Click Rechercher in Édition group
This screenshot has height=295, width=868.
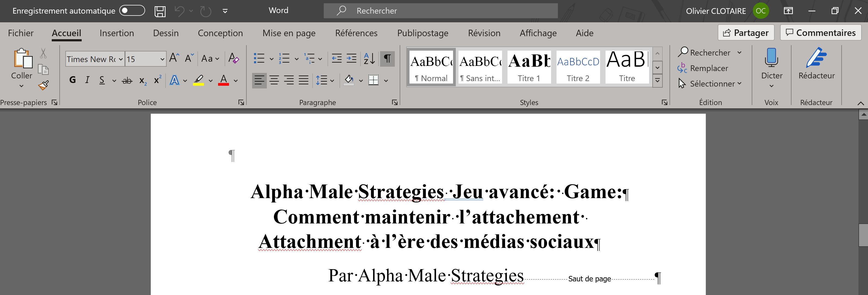click(709, 53)
